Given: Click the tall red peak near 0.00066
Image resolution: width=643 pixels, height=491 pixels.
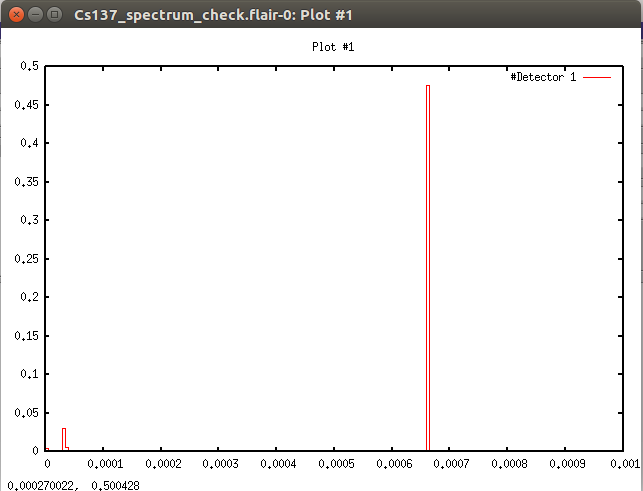Looking at the screenshot, I should pos(428,268).
